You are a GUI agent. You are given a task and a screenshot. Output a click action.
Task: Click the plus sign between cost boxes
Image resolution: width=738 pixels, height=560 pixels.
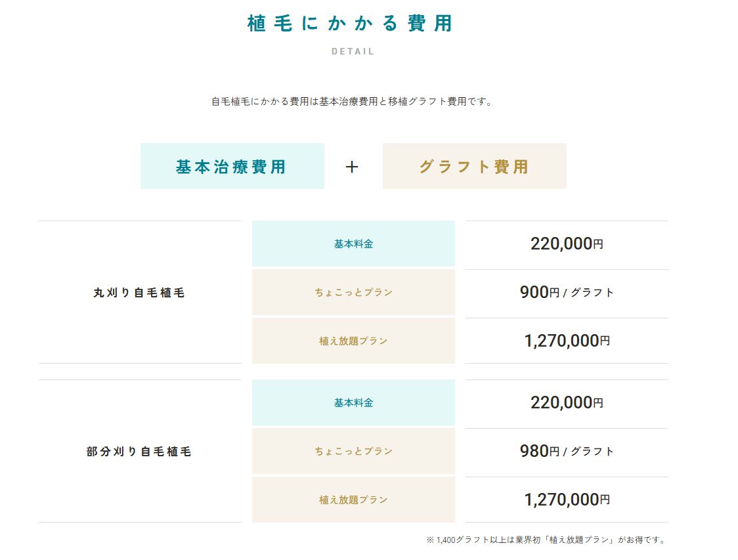[x=352, y=167]
